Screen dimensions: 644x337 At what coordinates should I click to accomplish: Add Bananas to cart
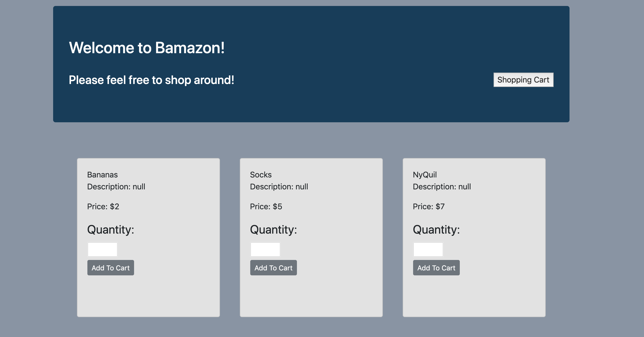click(x=110, y=268)
